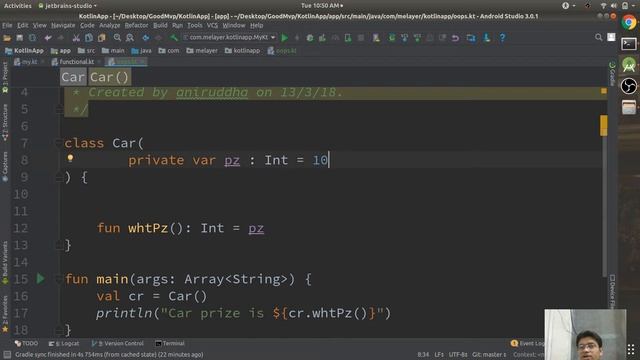Click the kotlinapp breadcrumb folder
This screenshot has width=640, height=360.
pyautogui.click(x=242, y=51)
